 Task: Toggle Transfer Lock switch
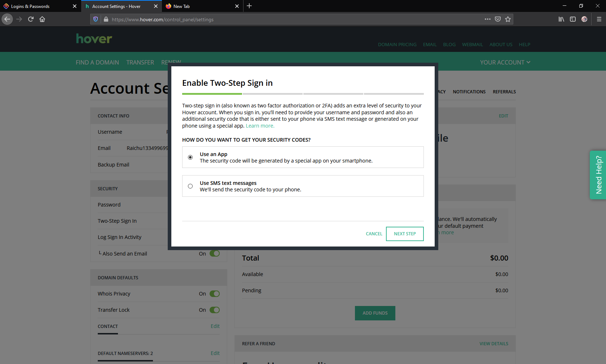(x=215, y=310)
